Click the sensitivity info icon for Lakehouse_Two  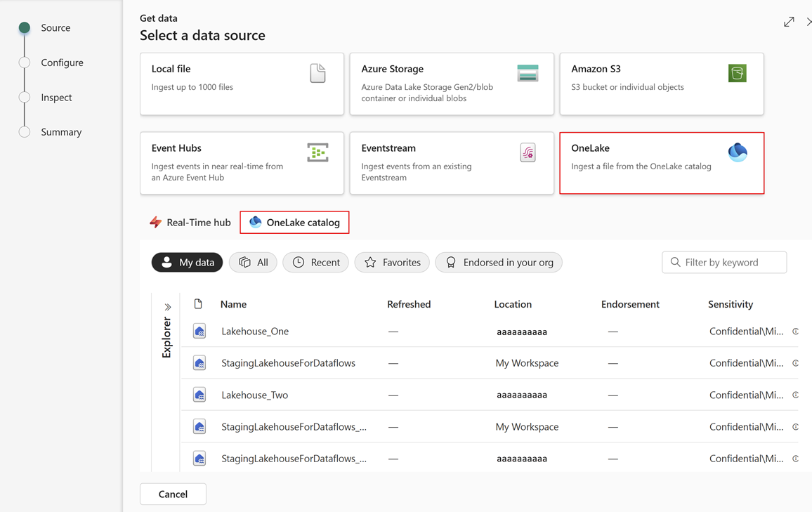point(795,395)
